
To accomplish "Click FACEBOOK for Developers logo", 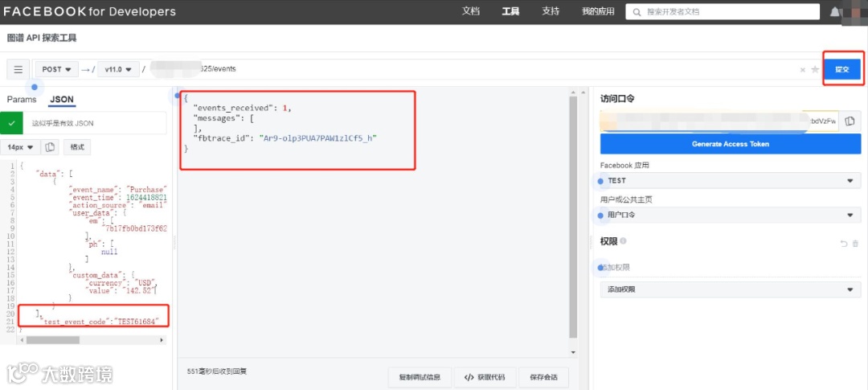I will tap(90, 11).
